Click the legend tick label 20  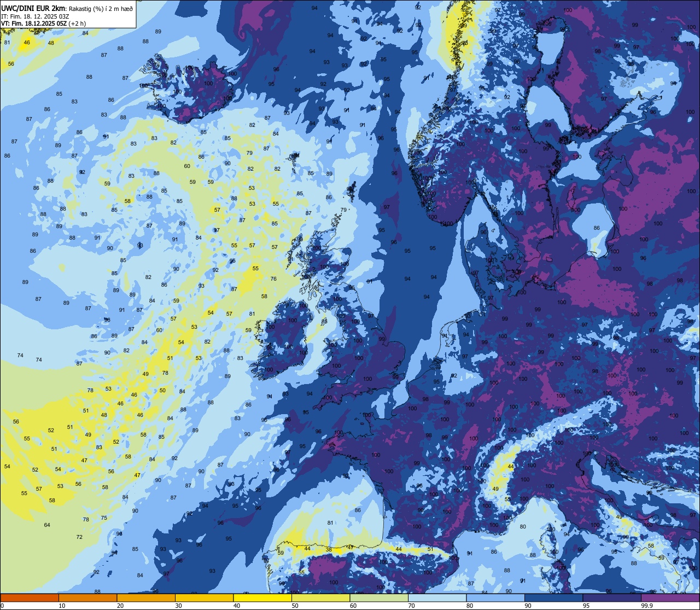(x=120, y=606)
